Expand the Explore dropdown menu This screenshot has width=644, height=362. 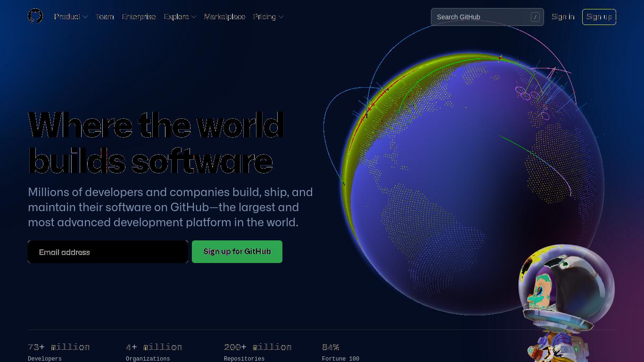(x=180, y=16)
